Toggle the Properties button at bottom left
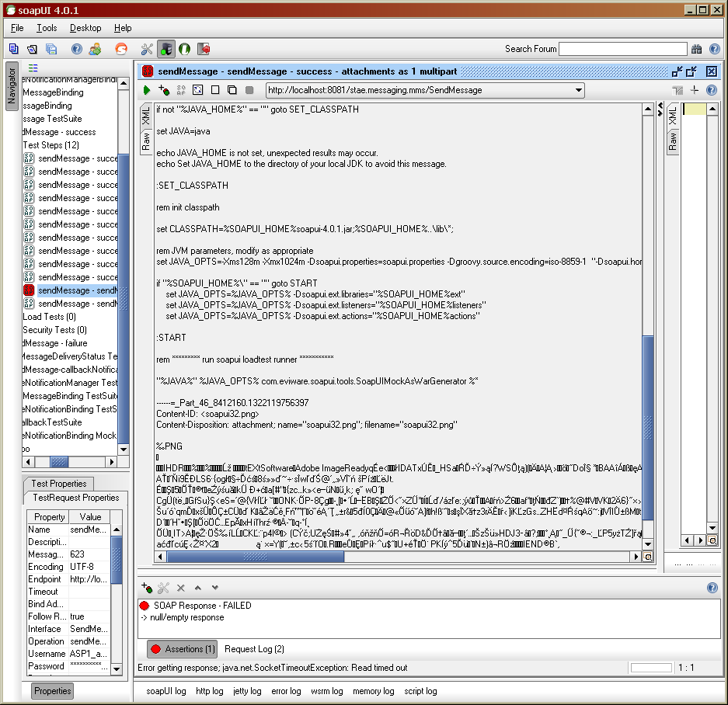The width and height of the screenshot is (728, 705). coord(53,690)
